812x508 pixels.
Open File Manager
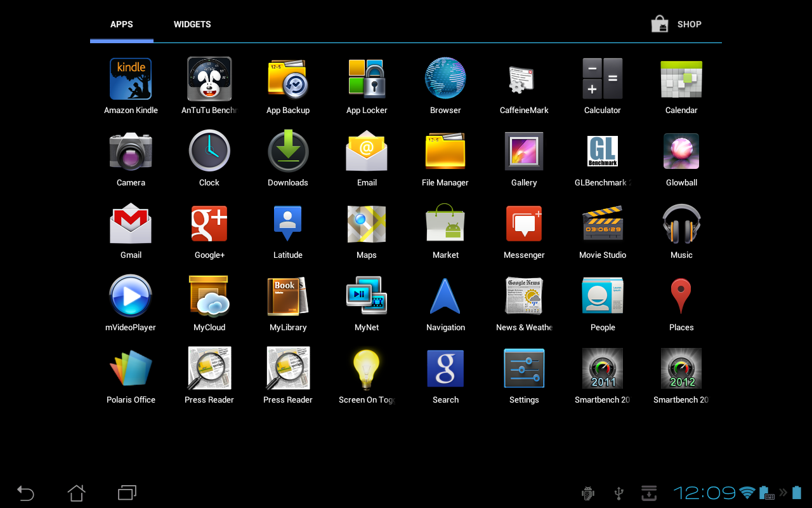(x=445, y=151)
